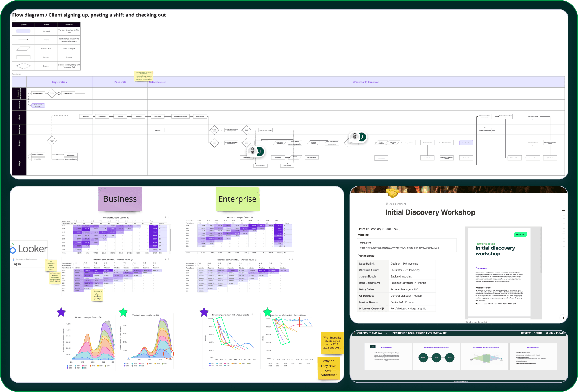The height and width of the screenshot is (392, 578).
Task: Click the Add comment speech bubble icon
Action: [x=387, y=204]
